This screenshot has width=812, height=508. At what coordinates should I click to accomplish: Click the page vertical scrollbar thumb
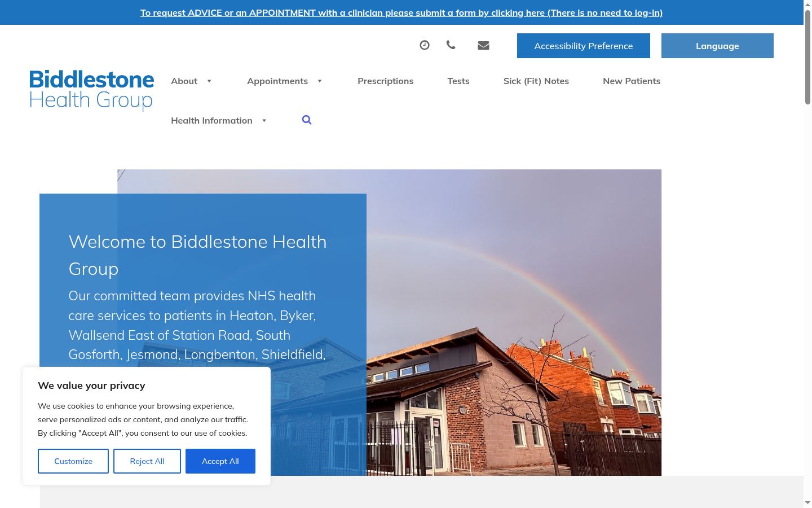point(807,56)
